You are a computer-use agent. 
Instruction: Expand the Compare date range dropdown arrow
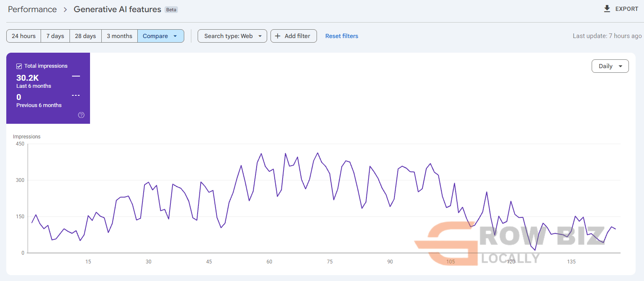pos(175,36)
